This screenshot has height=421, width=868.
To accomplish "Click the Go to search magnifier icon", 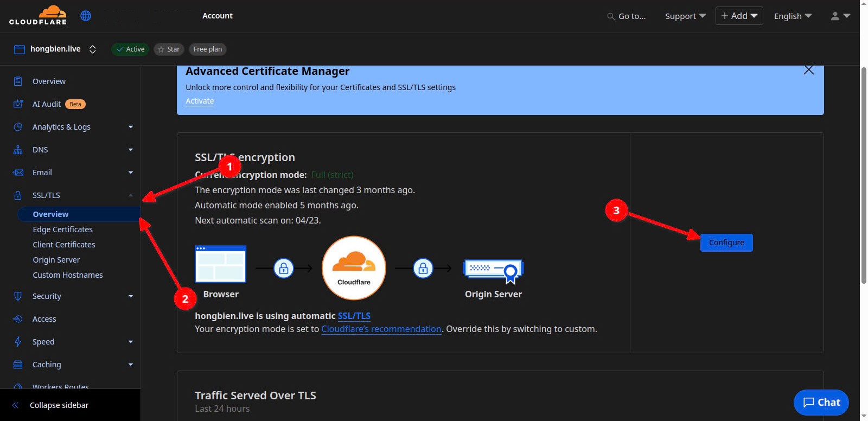I will 611,16.
